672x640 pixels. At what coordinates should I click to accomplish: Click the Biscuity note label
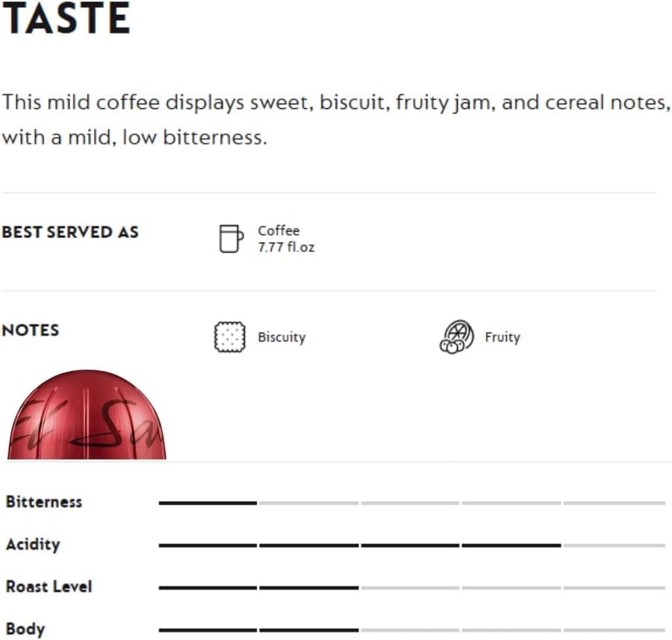(x=282, y=338)
